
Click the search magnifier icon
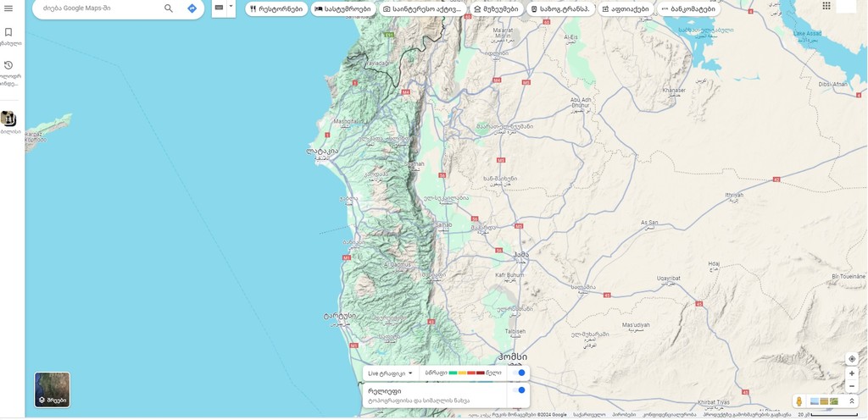tap(169, 8)
